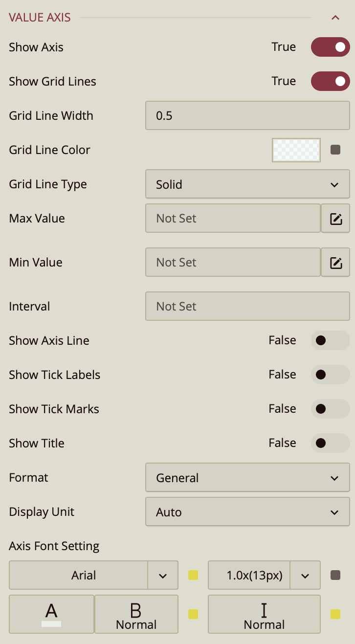The image size is (355, 644).
Task: Collapse the Value Axis section
Action: 335,18
